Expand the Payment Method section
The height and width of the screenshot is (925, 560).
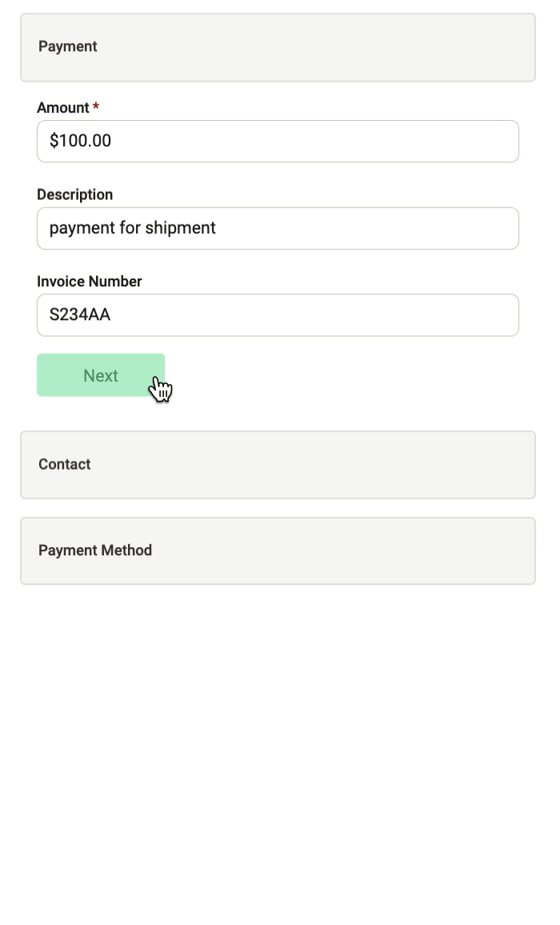[277, 551]
